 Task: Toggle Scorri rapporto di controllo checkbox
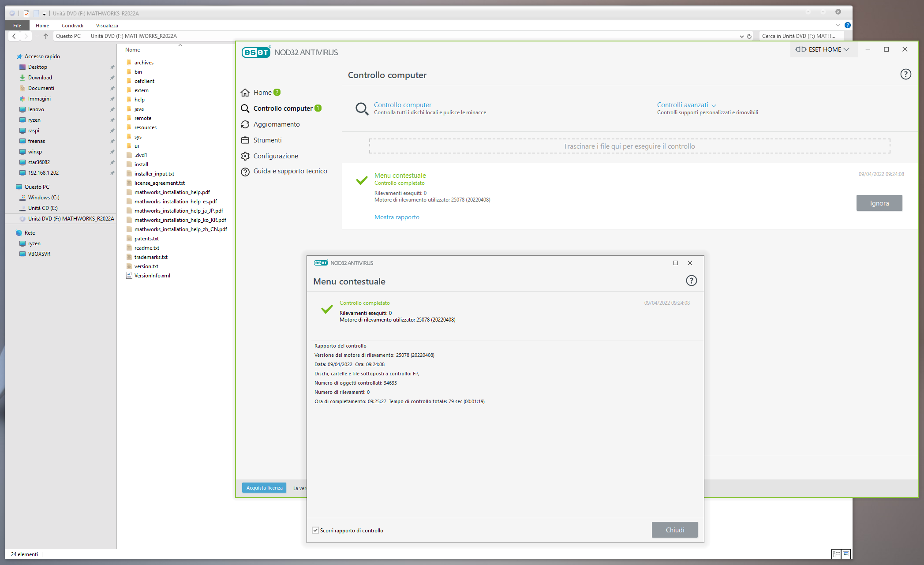(x=315, y=530)
